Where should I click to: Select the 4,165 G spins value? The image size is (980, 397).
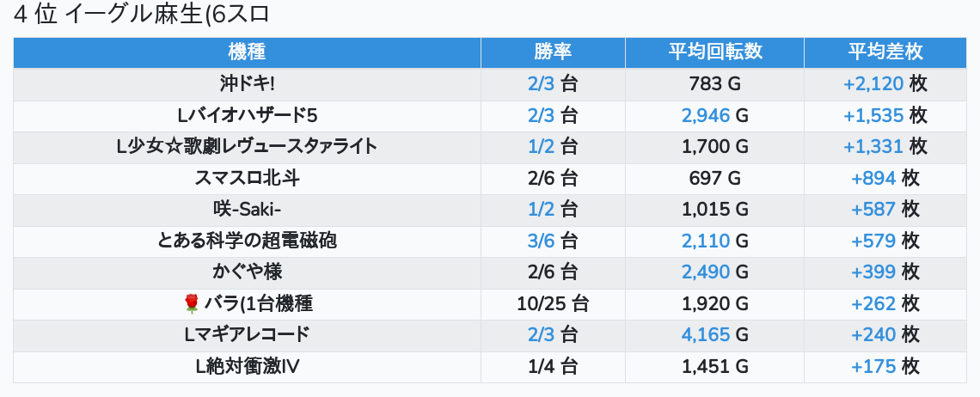pos(714,335)
